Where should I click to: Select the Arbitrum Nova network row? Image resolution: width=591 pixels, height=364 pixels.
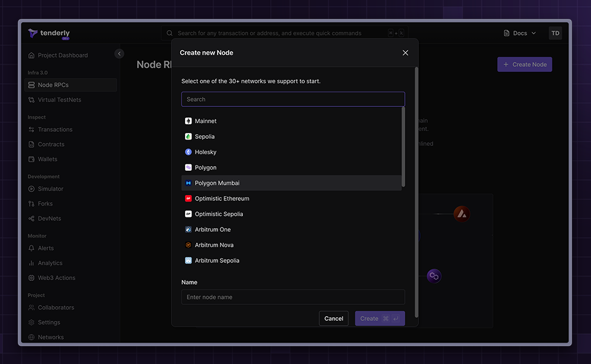point(291,245)
